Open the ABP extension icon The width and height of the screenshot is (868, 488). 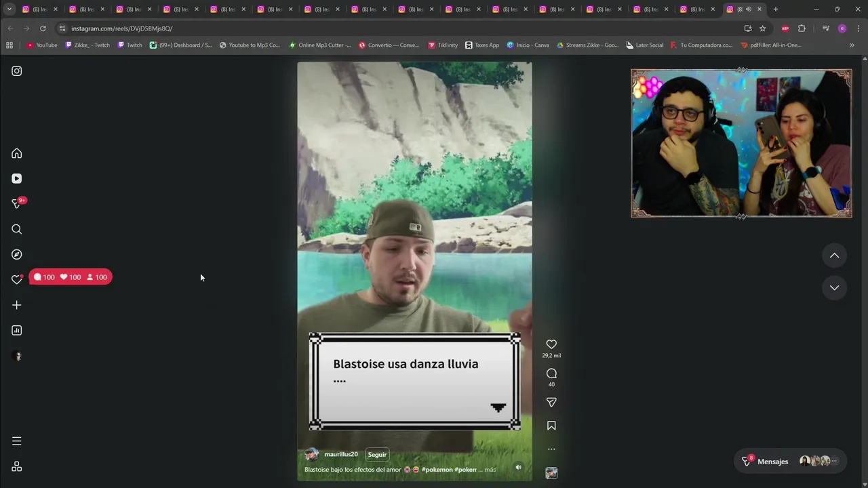click(x=785, y=28)
